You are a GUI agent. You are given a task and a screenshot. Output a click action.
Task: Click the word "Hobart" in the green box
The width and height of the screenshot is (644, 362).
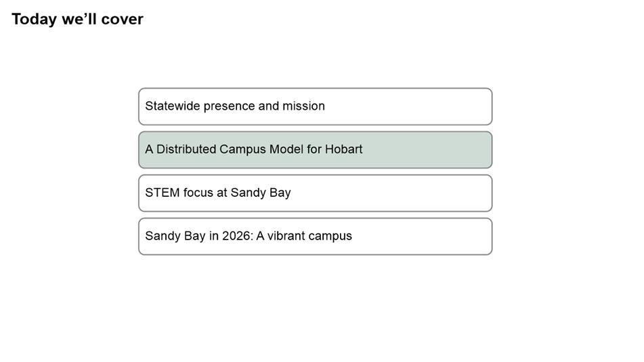click(x=343, y=150)
